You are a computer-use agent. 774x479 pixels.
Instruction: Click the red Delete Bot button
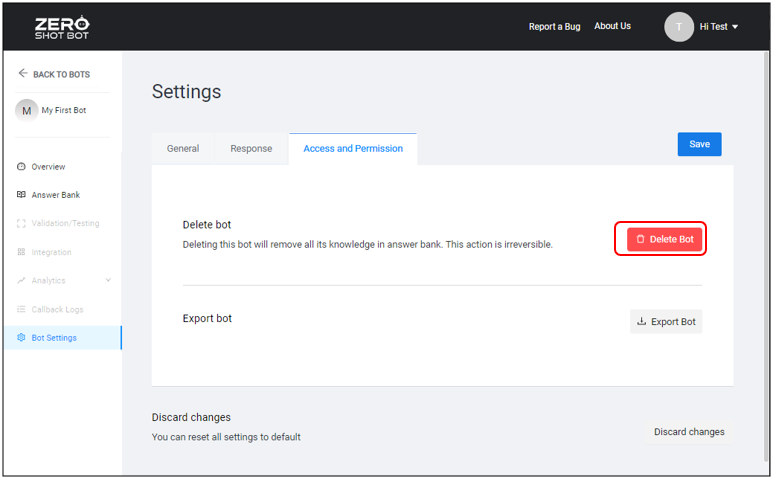[664, 240]
